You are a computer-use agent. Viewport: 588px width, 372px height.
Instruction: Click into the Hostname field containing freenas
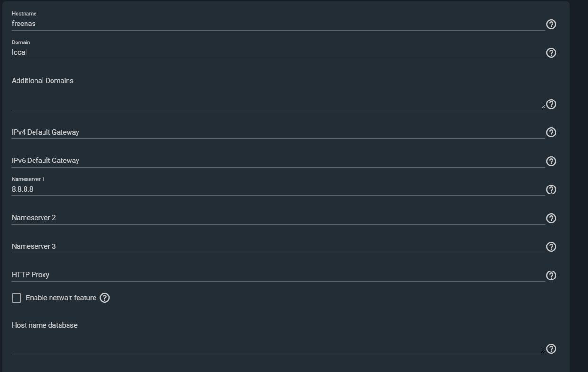[x=274, y=24]
